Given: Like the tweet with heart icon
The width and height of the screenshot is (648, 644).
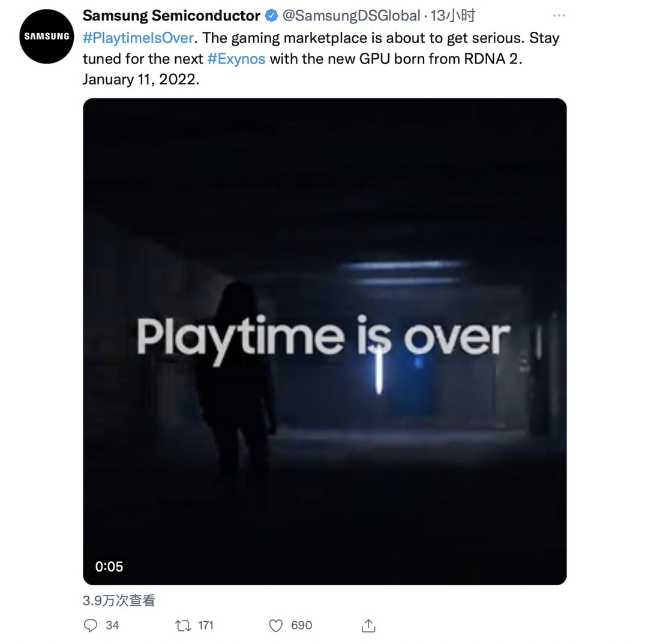Looking at the screenshot, I should [275, 625].
